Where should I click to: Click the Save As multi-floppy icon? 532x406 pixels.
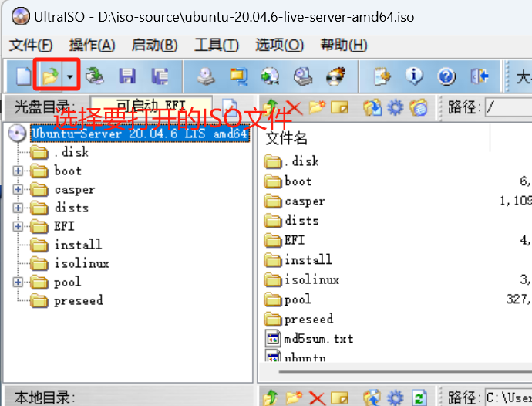[160, 76]
